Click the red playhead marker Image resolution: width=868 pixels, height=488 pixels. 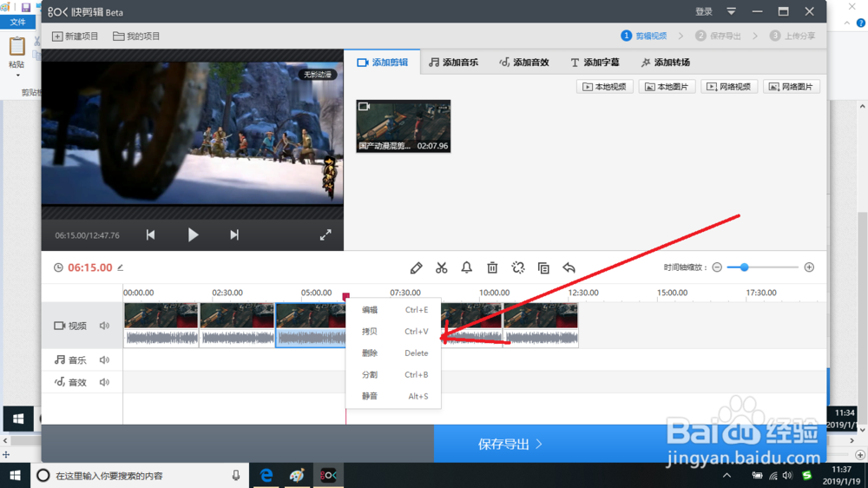(x=346, y=297)
